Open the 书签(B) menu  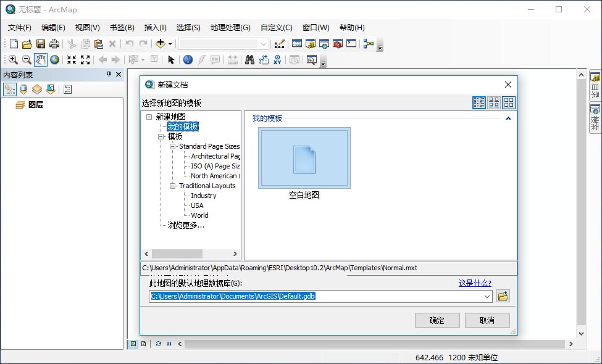[122, 27]
